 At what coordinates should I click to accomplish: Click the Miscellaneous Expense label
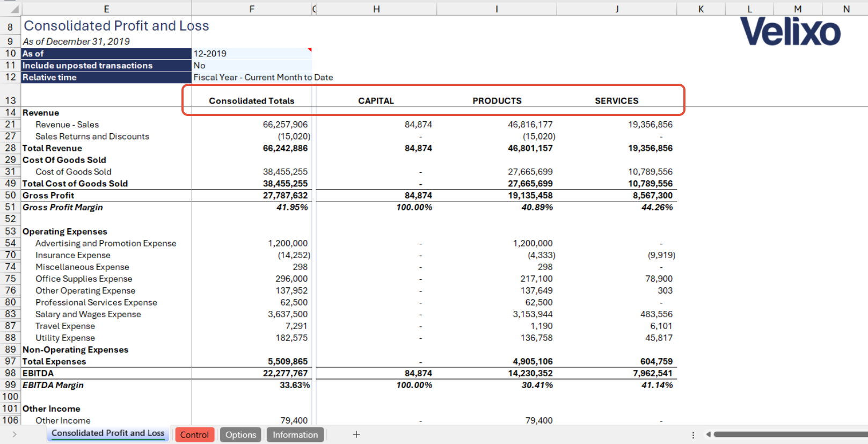[82, 267]
